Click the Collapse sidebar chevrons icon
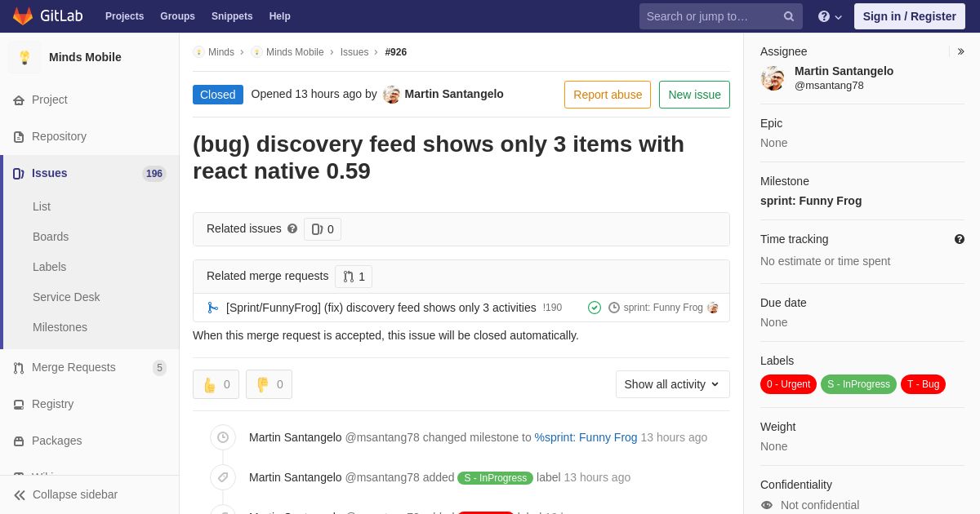The width and height of the screenshot is (980, 514). [20, 495]
